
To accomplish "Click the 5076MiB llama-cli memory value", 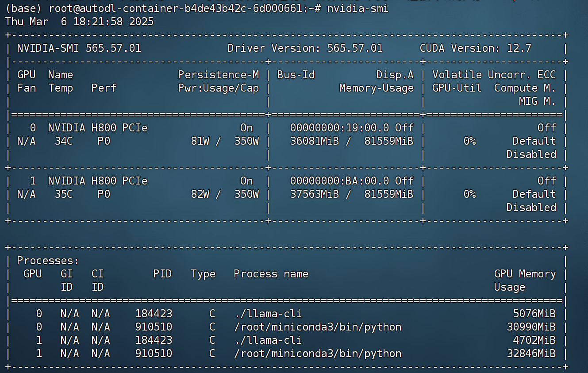I will click(x=534, y=314).
